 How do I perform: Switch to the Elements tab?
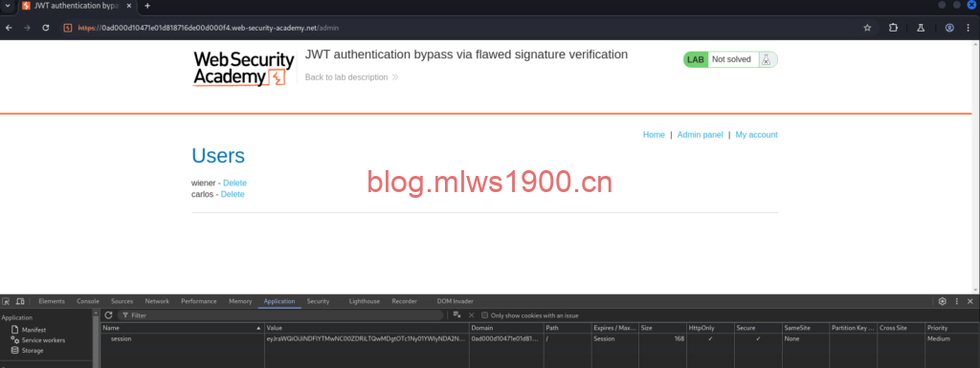coord(52,301)
